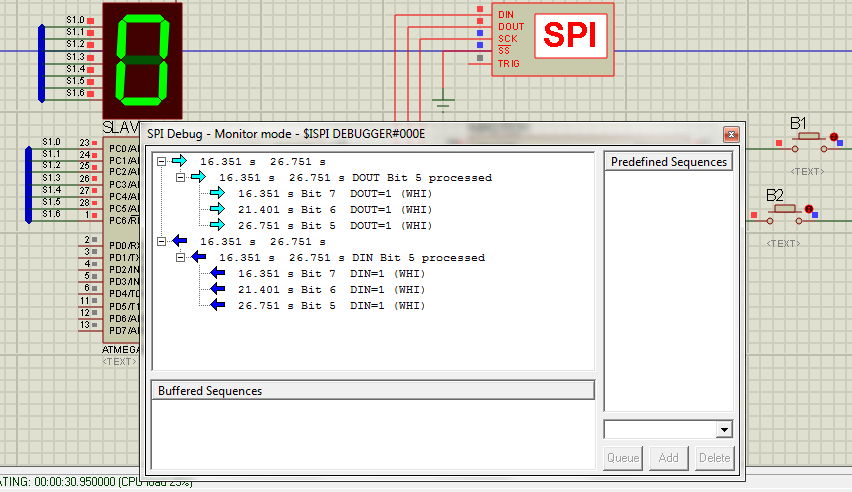Image resolution: width=852 pixels, height=492 pixels.
Task: Click the Queue button
Action: [622, 458]
